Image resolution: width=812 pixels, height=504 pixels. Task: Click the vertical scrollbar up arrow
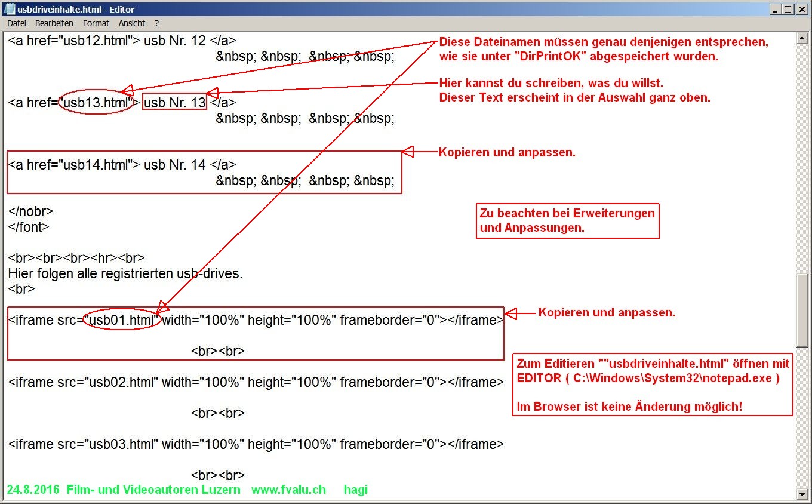click(x=802, y=39)
